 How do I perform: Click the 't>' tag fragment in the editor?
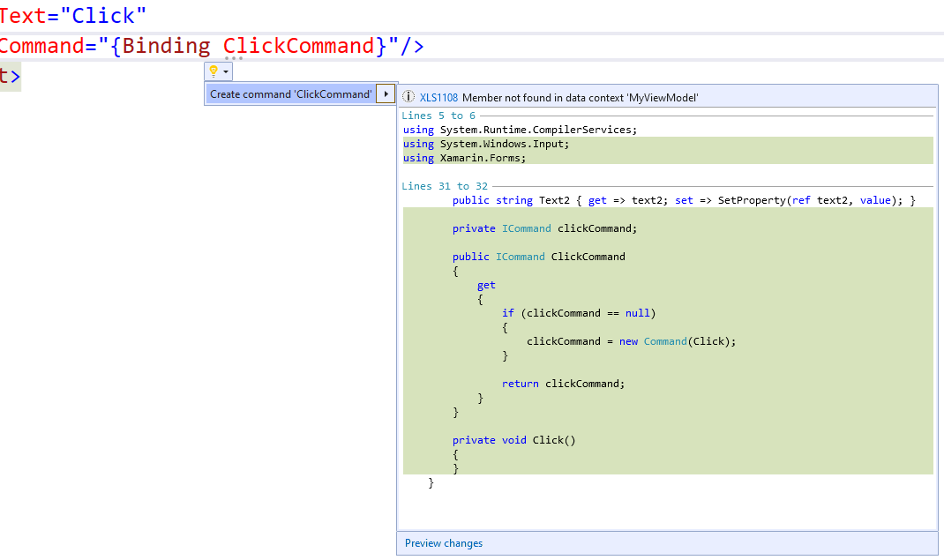click(x=10, y=77)
